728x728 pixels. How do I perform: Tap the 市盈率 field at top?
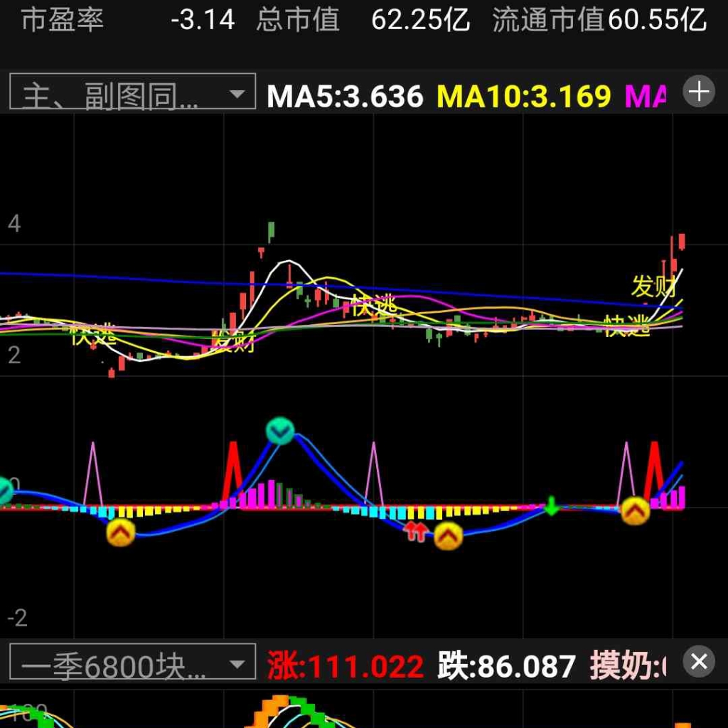click(63, 20)
